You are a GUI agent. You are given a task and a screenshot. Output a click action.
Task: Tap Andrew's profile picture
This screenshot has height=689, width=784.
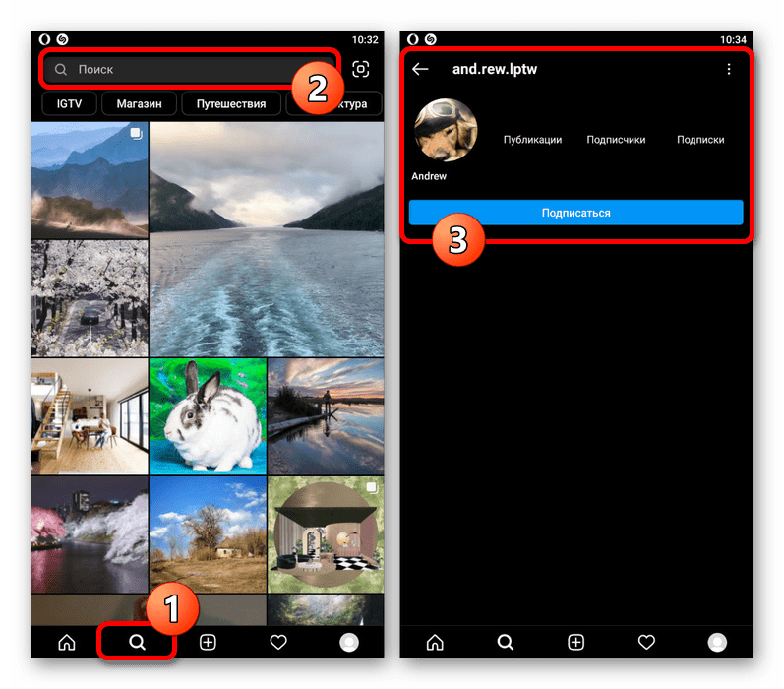tap(446, 130)
